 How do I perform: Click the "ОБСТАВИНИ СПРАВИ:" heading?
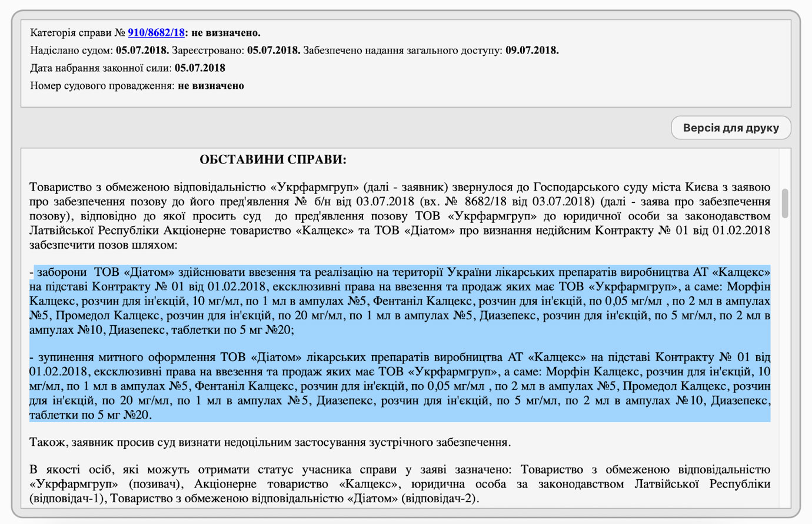pyautogui.click(x=273, y=159)
